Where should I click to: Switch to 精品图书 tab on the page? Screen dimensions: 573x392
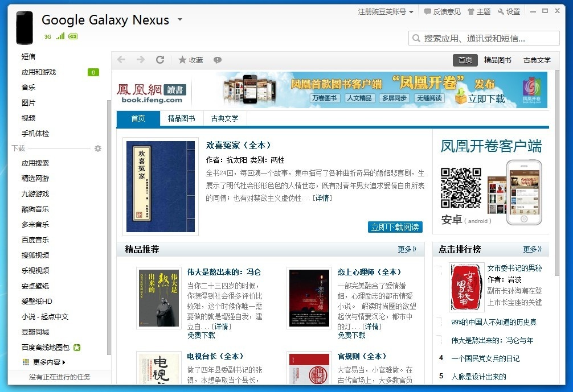[x=181, y=118]
